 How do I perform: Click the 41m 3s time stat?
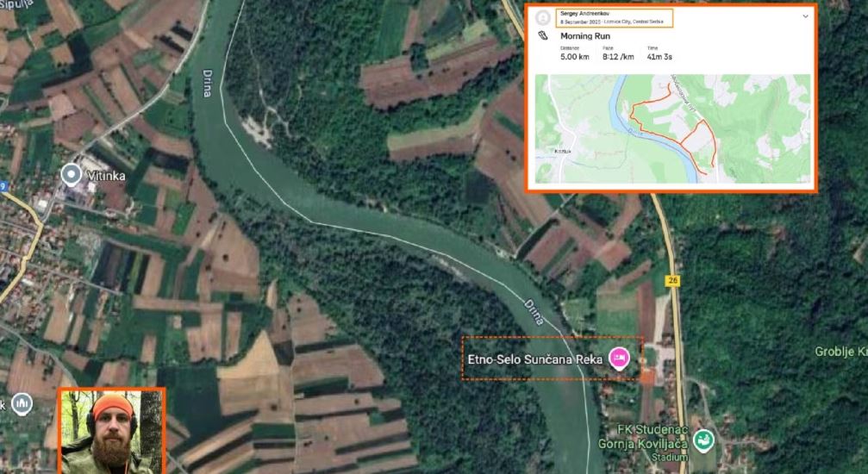[659, 56]
